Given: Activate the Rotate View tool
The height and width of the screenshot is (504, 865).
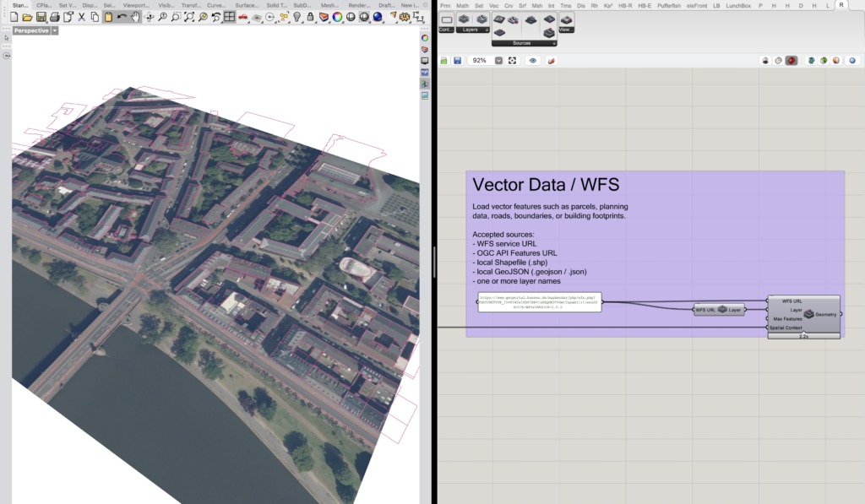Looking at the screenshot, I should tap(149, 17).
